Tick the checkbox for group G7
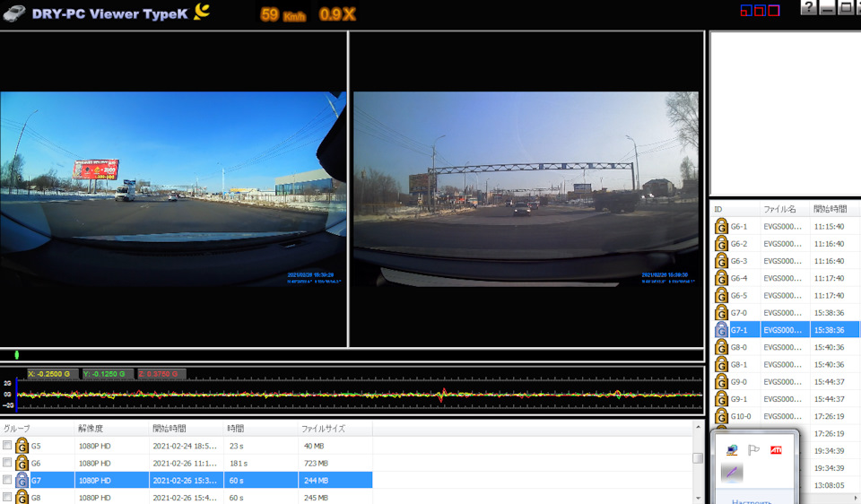Viewport: 861px width, 504px height. click(7, 479)
